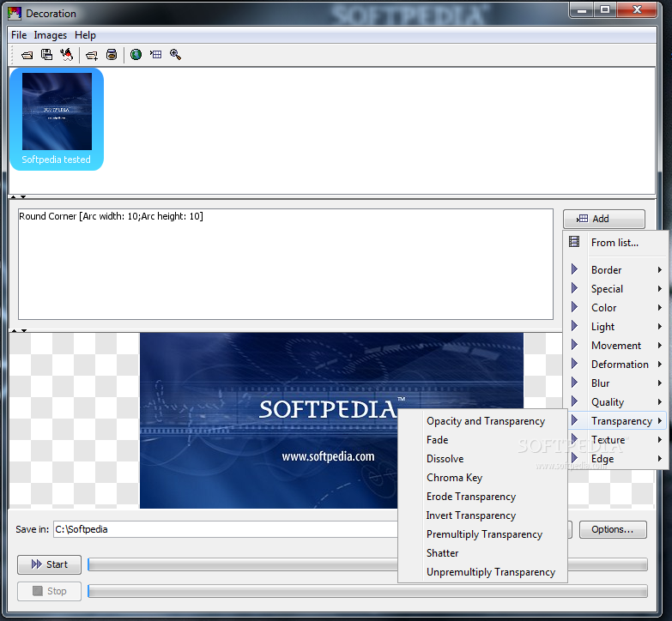Click the Stop button
This screenshot has height=621, width=672.
(49, 591)
